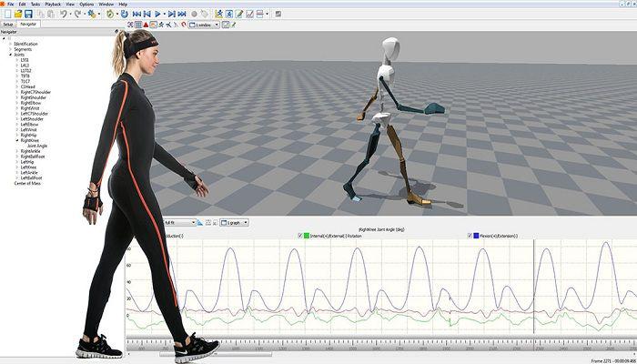Click the Open folder icon
This screenshot has height=364, width=637.
pyautogui.click(x=18, y=14)
